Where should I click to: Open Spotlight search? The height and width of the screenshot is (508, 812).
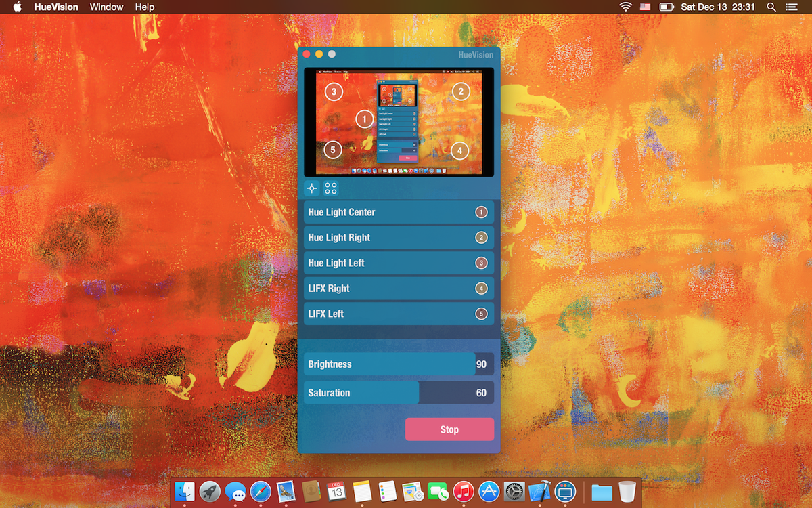point(771,7)
